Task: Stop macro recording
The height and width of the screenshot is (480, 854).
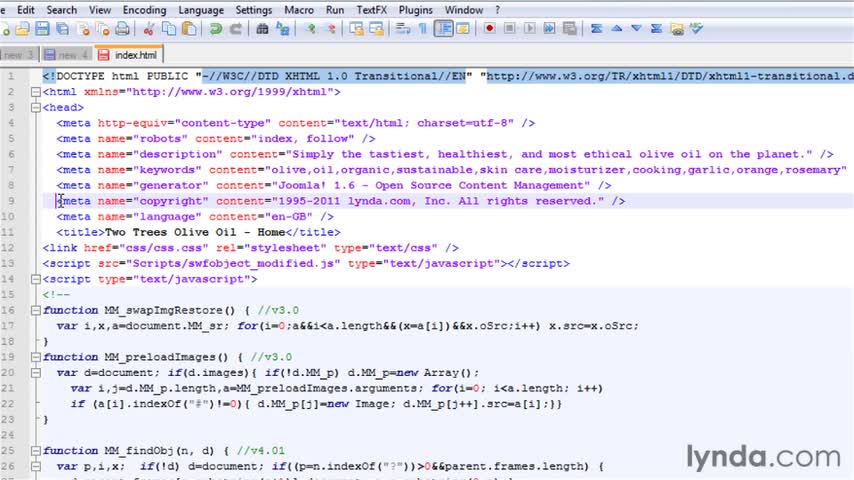Action: point(509,29)
